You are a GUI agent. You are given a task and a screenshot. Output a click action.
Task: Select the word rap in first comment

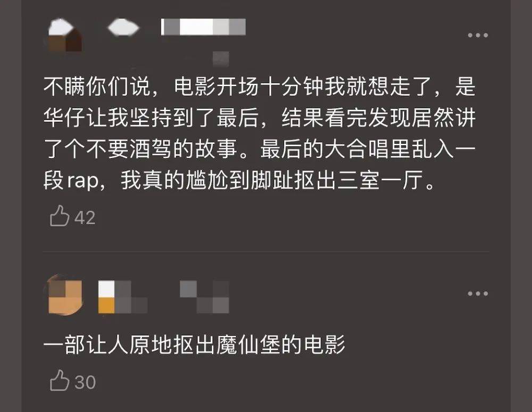coord(82,181)
